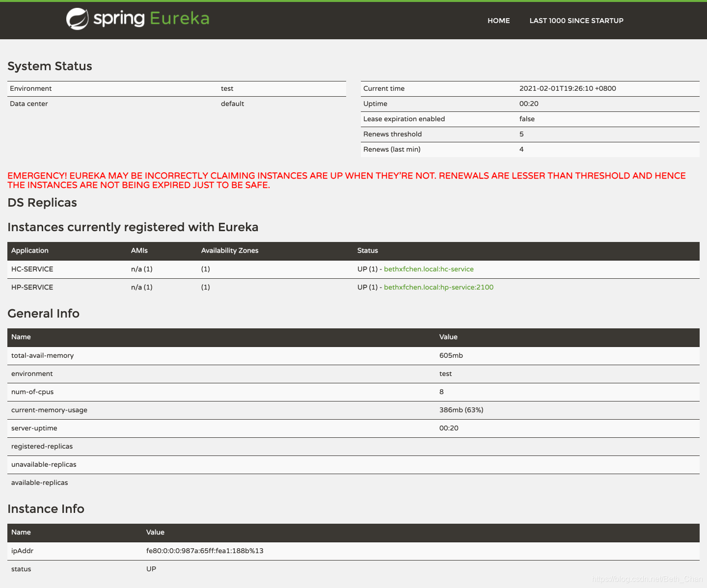Click the red EMERGENCY warning message
This screenshot has width=707, height=588.
pos(347,180)
